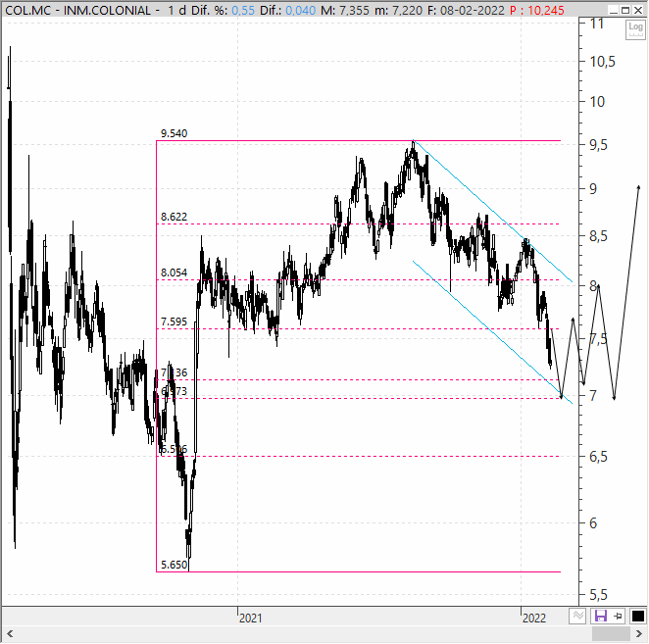The image size is (649, 644).
Task: Click the 5.650 Fibonacci level label
Action: click(x=174, y=565)
